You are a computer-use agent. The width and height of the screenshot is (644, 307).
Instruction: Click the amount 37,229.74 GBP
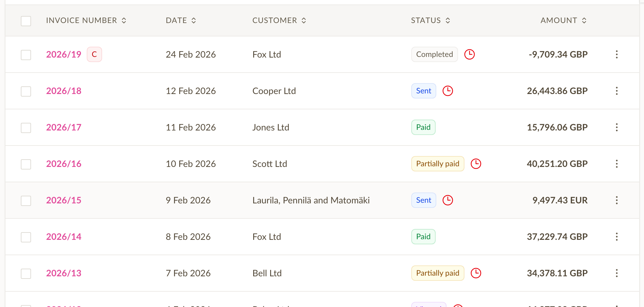(557, 237)
